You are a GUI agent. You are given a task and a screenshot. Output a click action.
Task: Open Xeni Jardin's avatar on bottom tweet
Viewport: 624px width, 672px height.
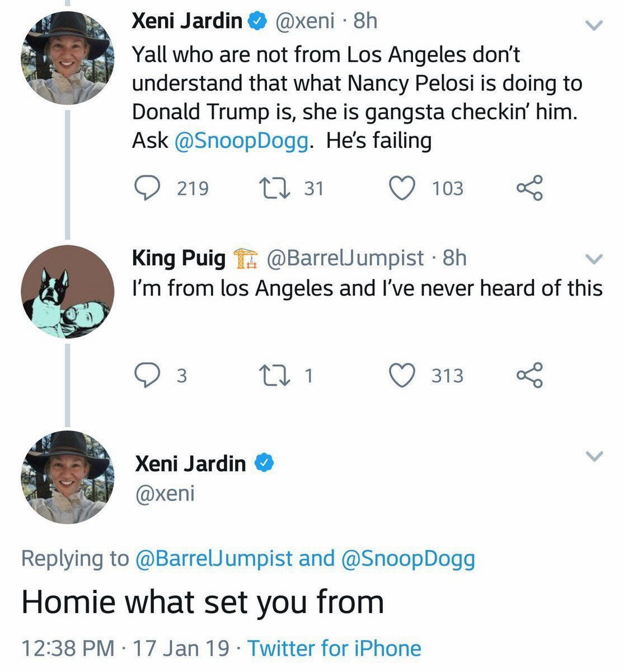68,477
